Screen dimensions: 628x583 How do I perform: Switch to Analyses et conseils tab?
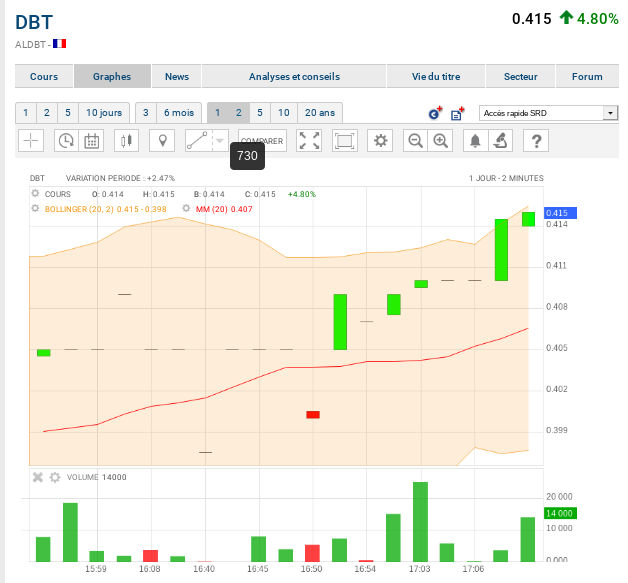tap(294, 76)
